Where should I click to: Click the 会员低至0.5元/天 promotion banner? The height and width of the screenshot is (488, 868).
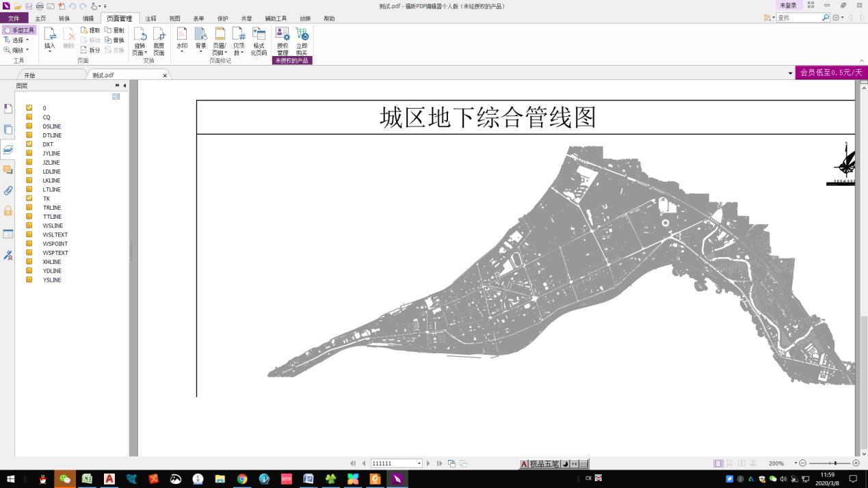[x=830, y=71]
